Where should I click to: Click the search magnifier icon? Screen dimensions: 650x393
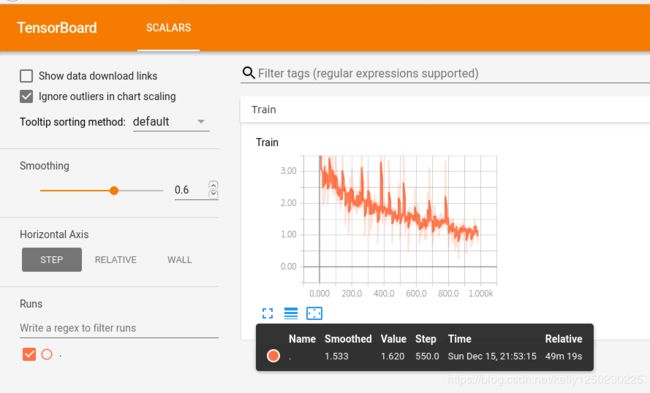point(248,73)
